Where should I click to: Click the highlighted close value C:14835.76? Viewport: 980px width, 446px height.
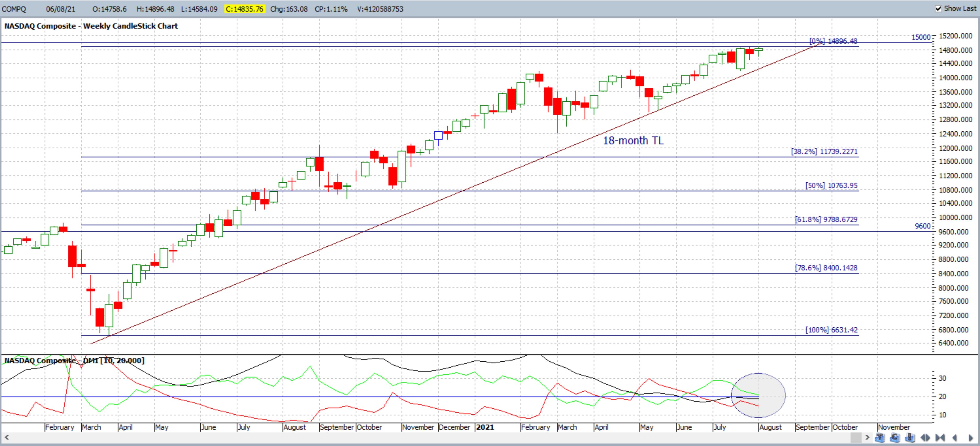coord(244,9)
